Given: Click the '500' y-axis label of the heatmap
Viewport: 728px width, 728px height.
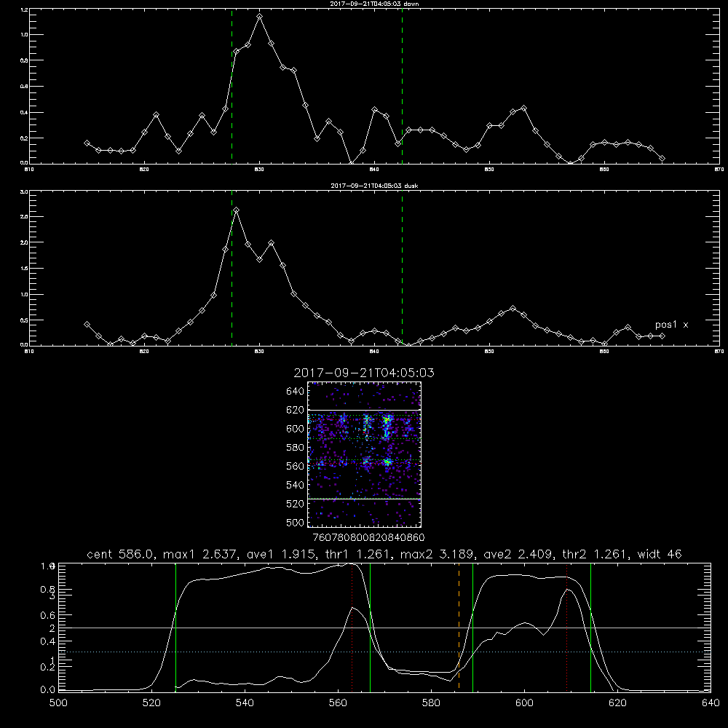Looking at the screenshot, I should (296, 522).
